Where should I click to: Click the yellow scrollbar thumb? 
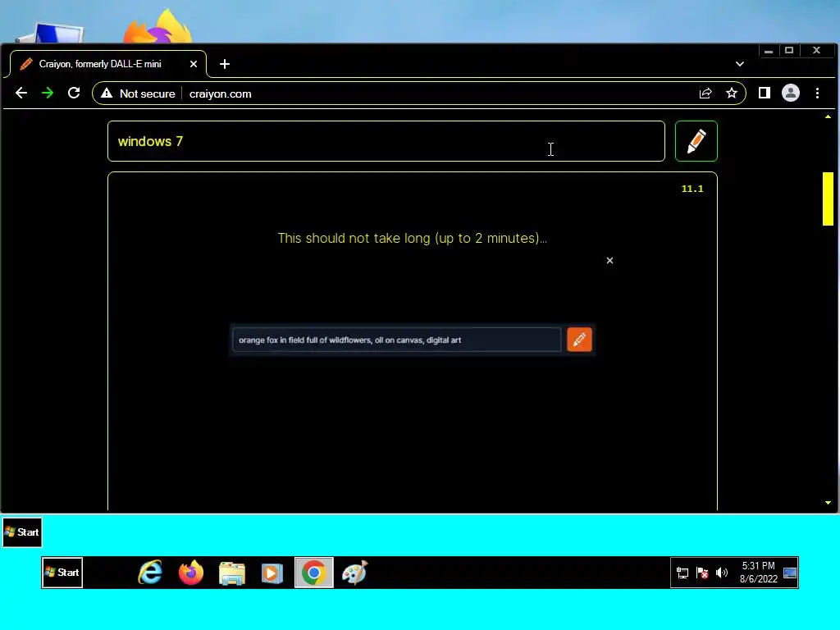click(829, 199)
